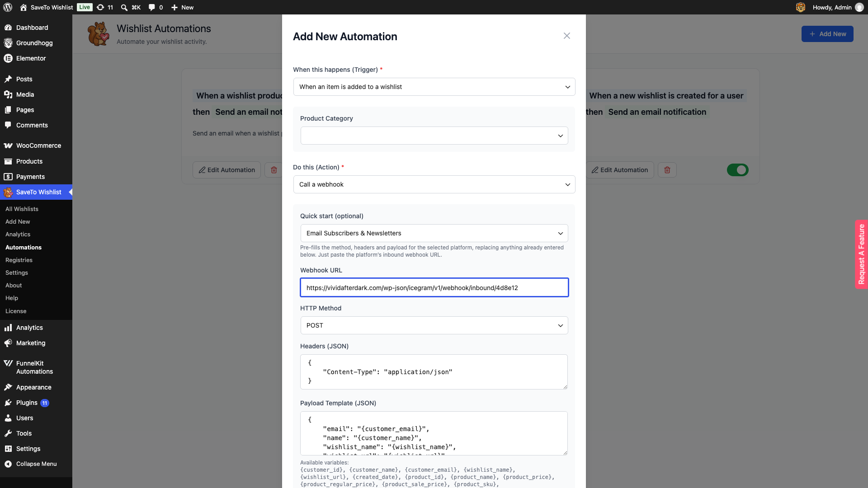Image resolution: width=868 pixels, height=488 pixels.
Task: Open wishlist Settings submenu item
Action: (17, 272)
